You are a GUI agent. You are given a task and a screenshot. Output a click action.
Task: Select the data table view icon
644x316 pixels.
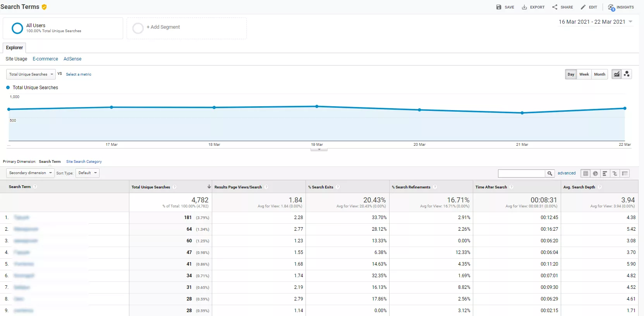click(586, 173)
